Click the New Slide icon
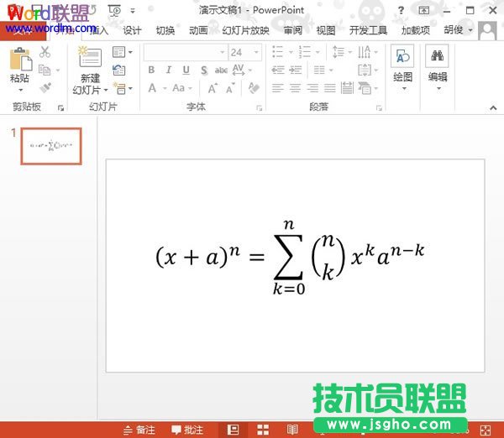Screen dimensions: 504x438 point(90,56)
